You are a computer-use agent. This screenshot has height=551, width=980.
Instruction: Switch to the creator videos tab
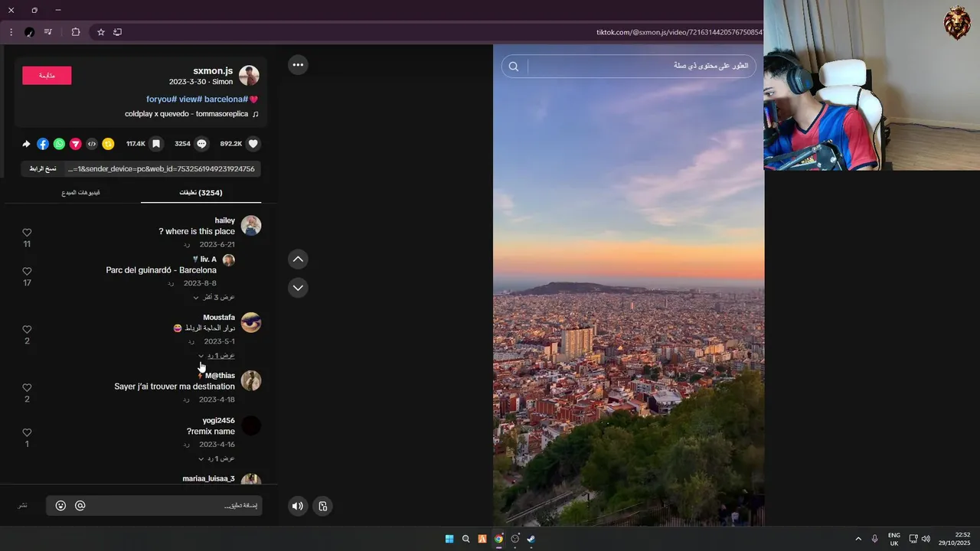81,193
